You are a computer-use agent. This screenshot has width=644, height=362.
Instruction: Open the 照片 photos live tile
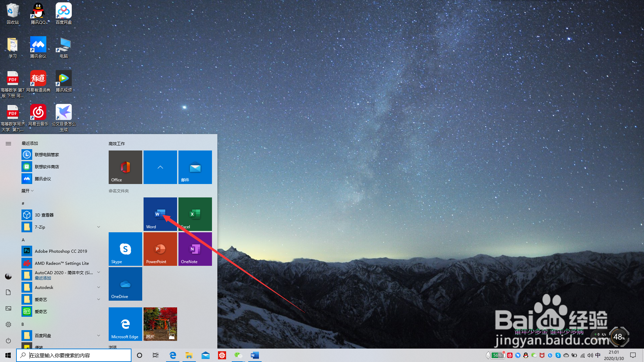tap(160, 324)
